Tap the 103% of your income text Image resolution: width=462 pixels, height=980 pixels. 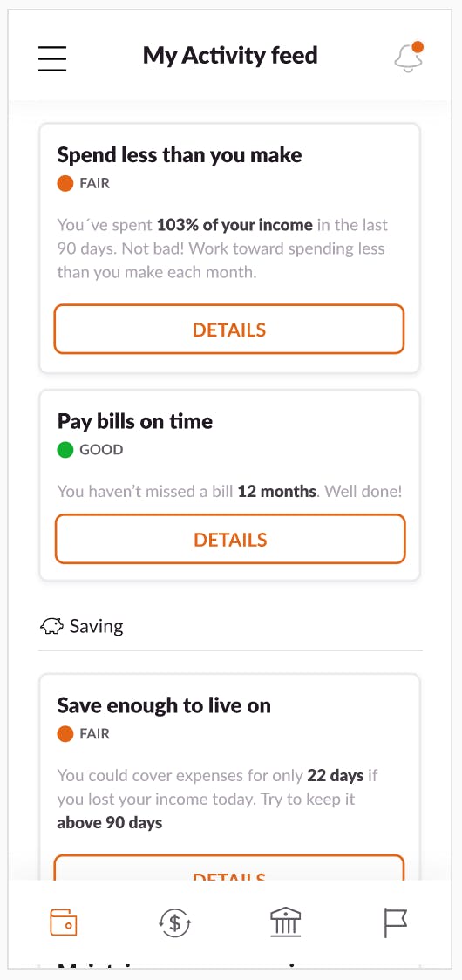pos(234,225)
